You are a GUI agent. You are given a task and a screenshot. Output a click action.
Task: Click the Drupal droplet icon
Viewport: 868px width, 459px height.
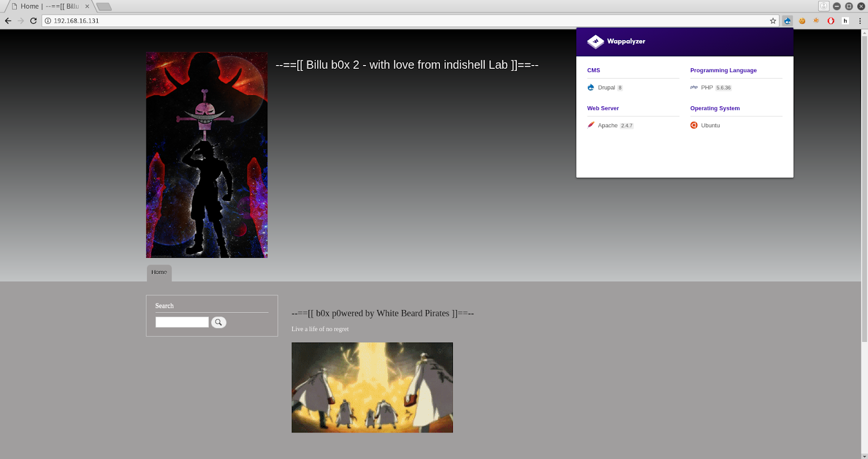(591, 87)
